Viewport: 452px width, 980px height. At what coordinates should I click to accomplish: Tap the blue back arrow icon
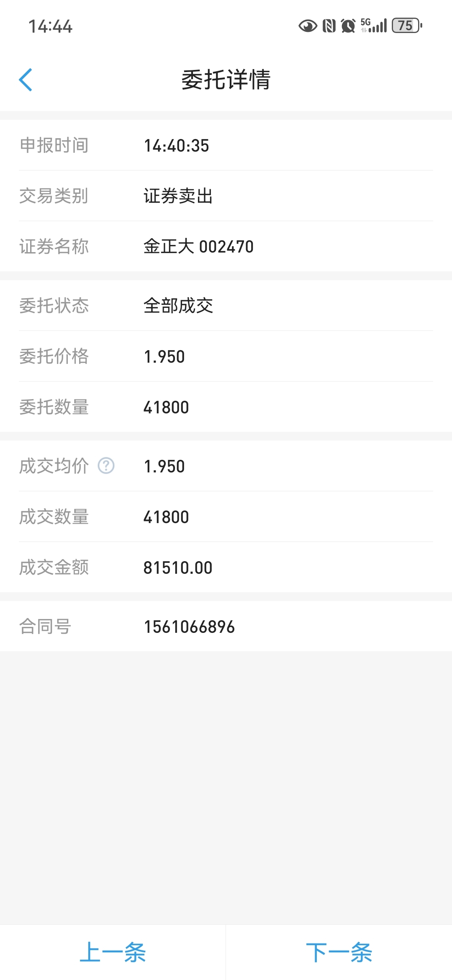(26, 80)
